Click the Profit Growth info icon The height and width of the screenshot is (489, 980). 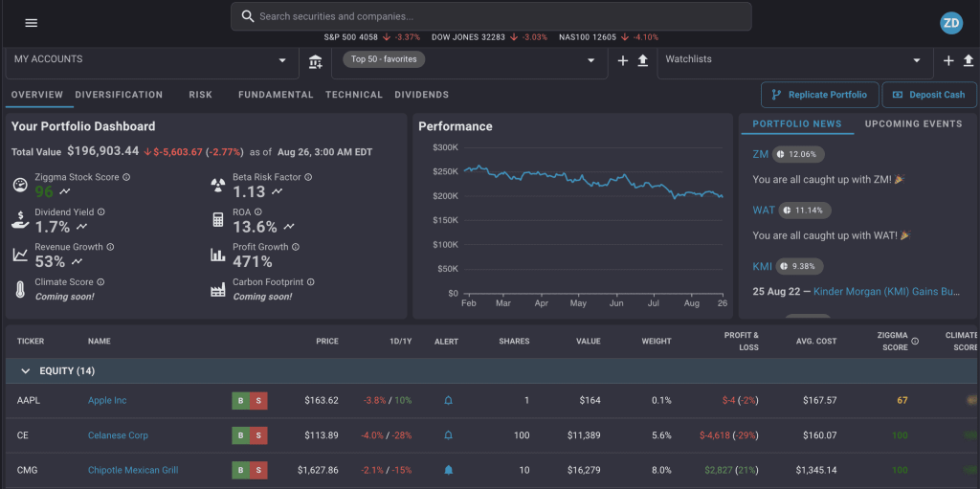[296, 247]
